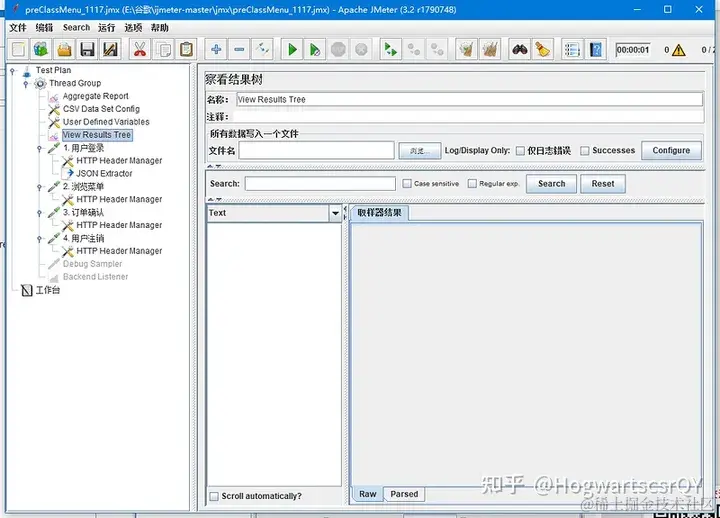Collapse the 4. 用户注销 sampler node
This screenshot has width=720, height=518.
click(39, 238)
